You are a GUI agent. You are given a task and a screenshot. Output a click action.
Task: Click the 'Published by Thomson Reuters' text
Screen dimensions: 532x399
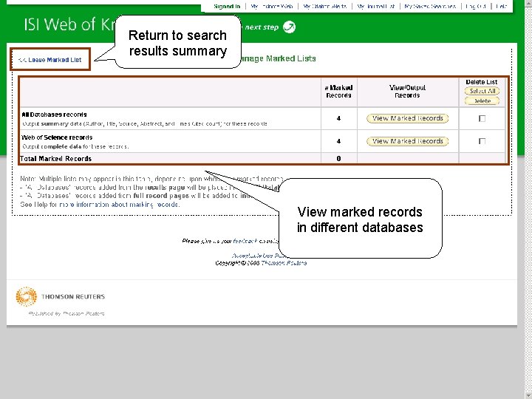coord(66,313)
